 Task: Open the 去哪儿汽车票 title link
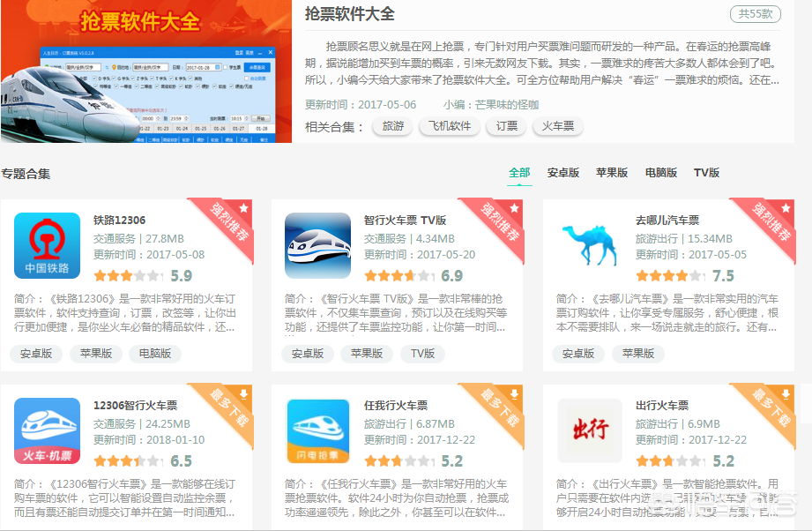pos(667,221)
